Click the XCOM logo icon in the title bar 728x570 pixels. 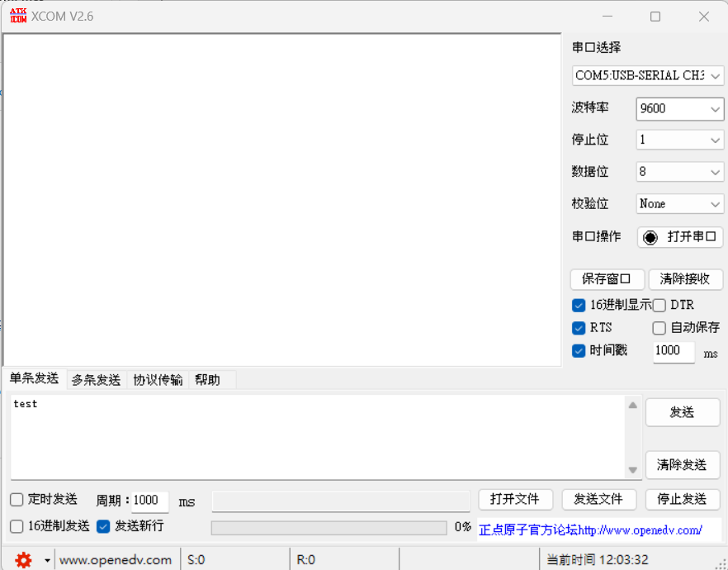click(17, 15)
